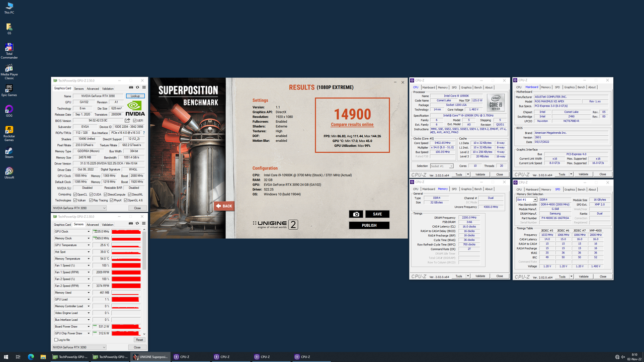Screen dimensions: 644x362
Task: Open Task View on the taskbar
Action: pyautogui.click(x=18, y=357)
